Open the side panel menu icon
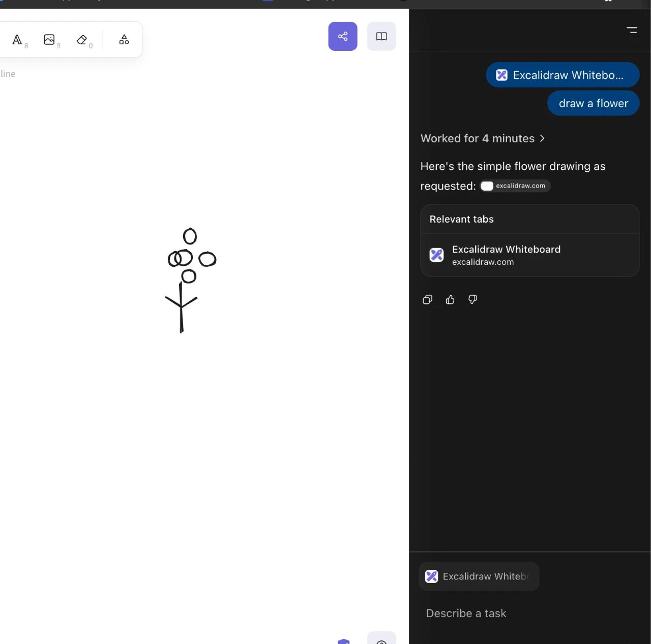This screenshot has width=651, height=644. [x=632, y=30]
